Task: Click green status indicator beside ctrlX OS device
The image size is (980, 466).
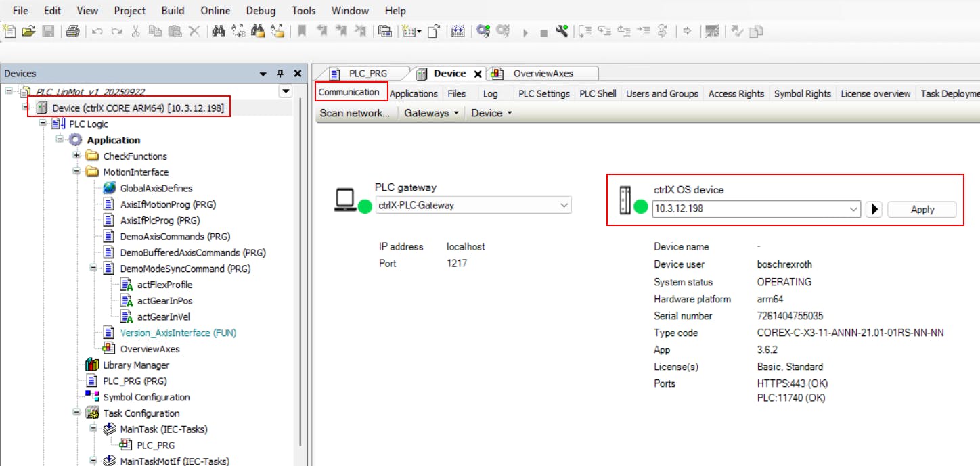Action: (641, 207)
